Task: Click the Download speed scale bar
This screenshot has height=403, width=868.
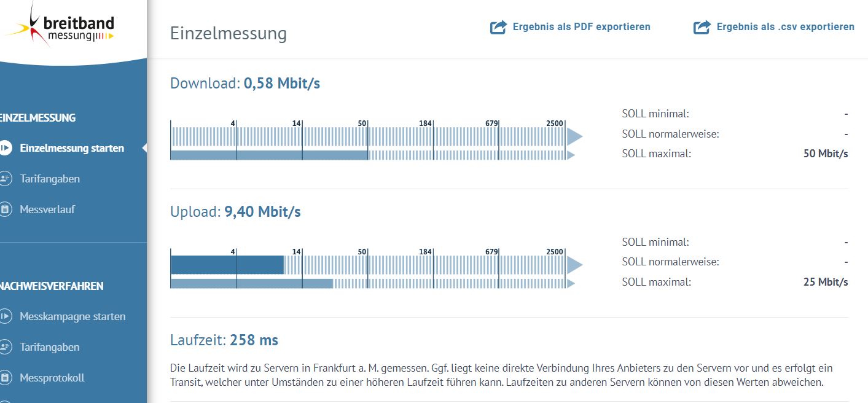Action: (x=369, y=136)
